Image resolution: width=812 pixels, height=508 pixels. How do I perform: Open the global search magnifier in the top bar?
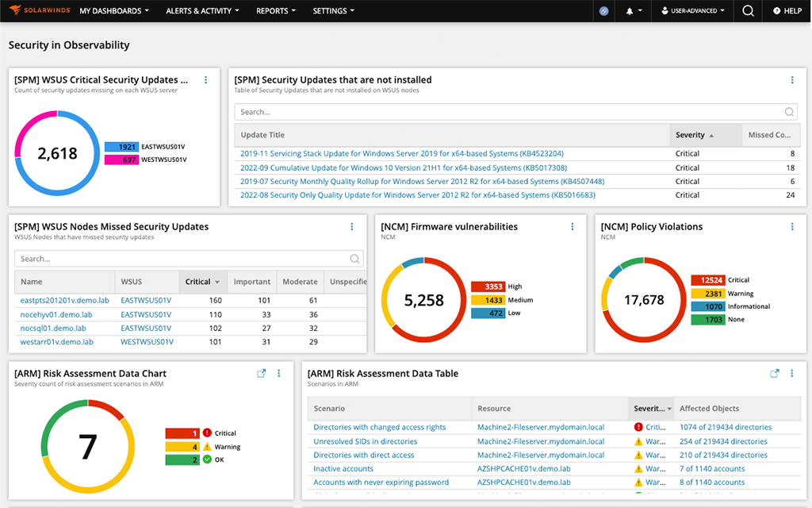point(746,11)
